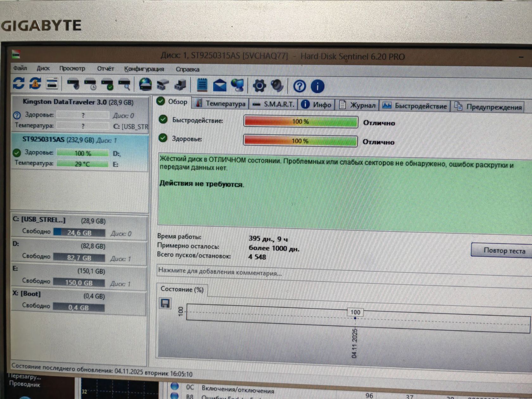Click the first disk icon after refresh group
The height and width of the screenshot is (399, 532).
[73, 84]
